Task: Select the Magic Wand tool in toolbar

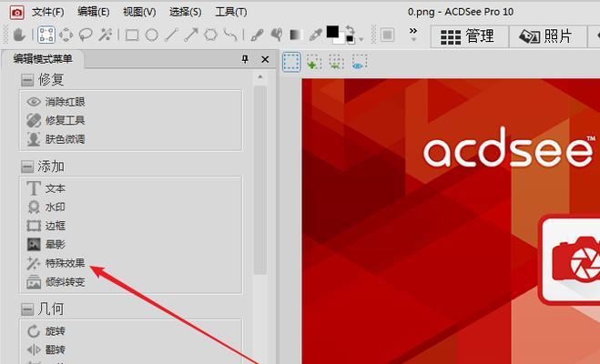Action: coord(105,35)
